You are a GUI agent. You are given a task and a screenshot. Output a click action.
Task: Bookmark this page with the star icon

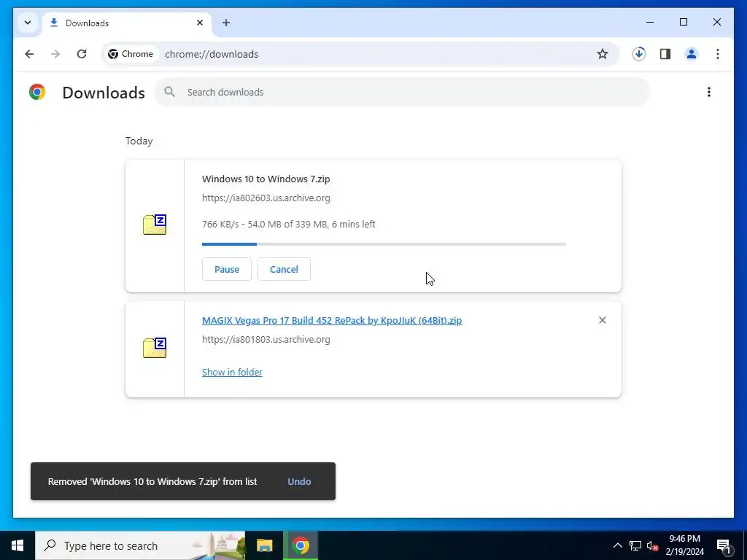tap(602, 54)
